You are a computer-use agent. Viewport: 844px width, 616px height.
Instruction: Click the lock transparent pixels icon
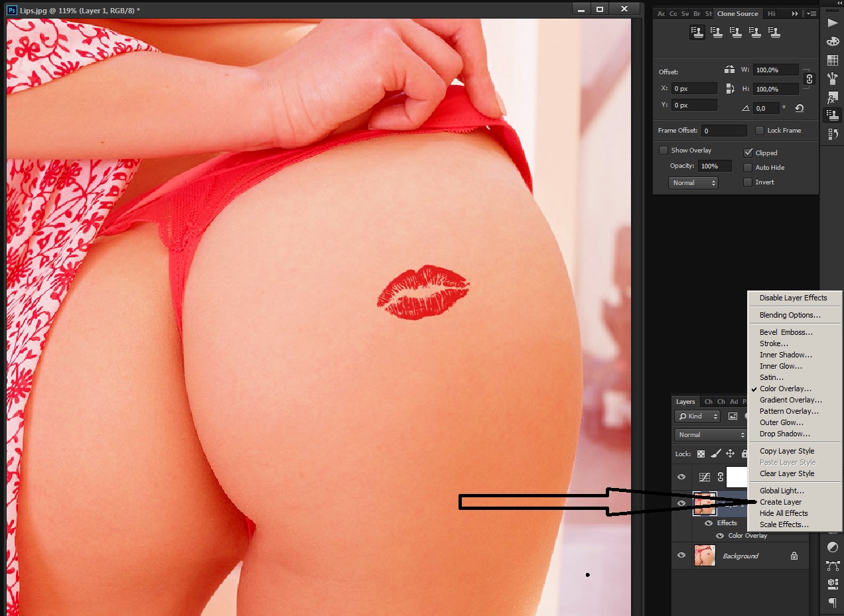(x=701, y=454)
